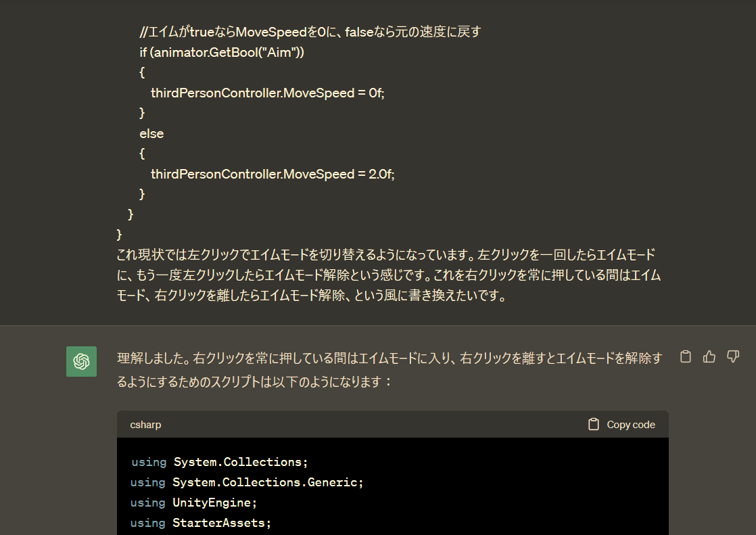Give the response a thumbs down
Screen dimensions: 756x535
[733, 356]
